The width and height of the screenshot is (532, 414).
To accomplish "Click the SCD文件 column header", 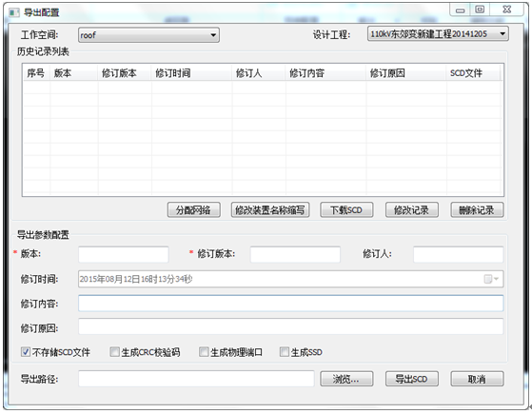I will (x=474, y=73).
